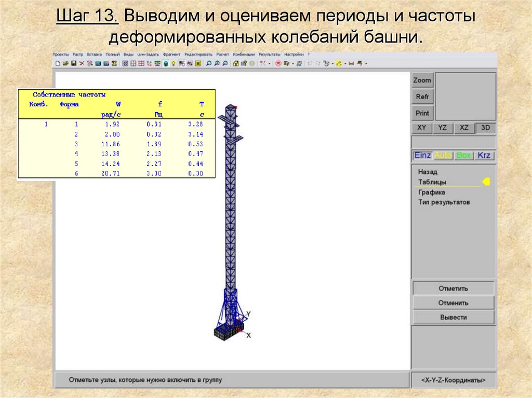Image resolution: width=532 pixels, height=398 pixels.
Task: Click value 11.86 in W column
Action: (x=111, y=144)
